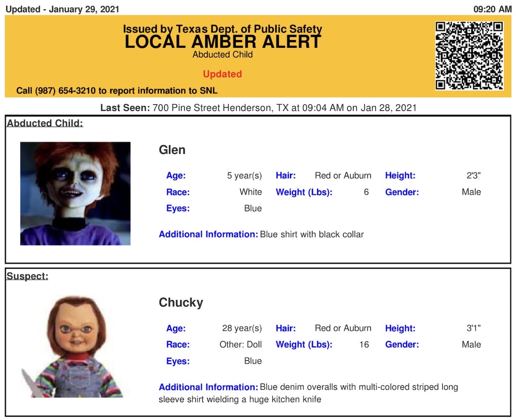516x420 pixels.
Task: Click the name 'Chucky'
Action: pos(181,303)
